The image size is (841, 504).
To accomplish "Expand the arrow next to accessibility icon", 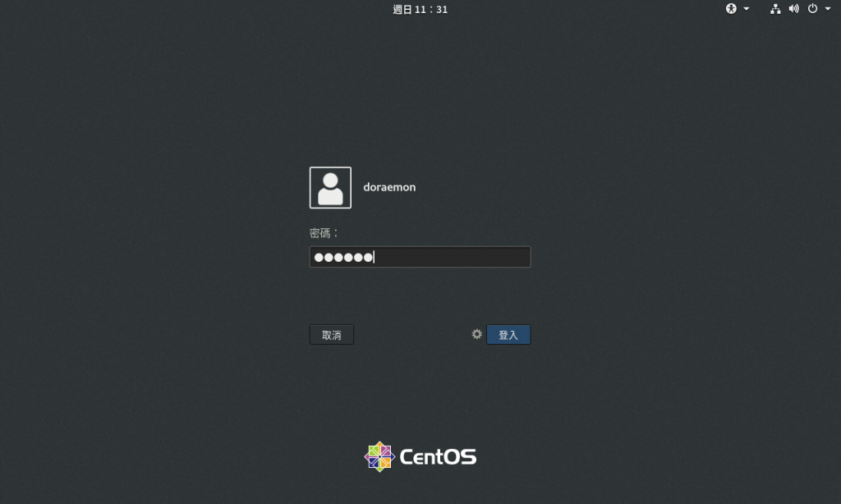I will point(746,8).
